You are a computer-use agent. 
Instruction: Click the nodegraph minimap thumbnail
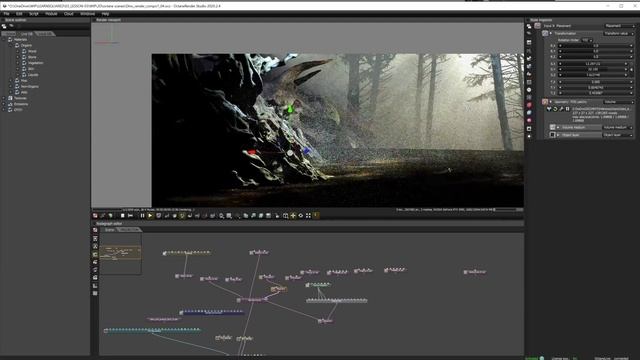(x=121, y=253)
